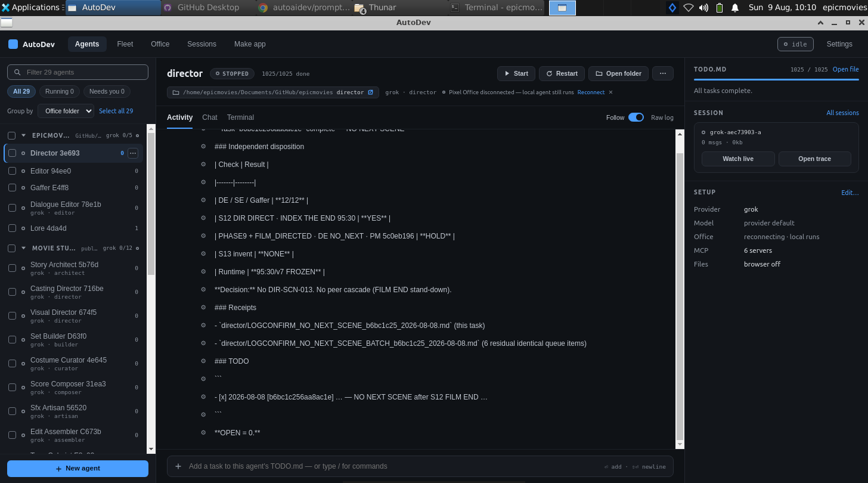
Task: Click the notification bell in the top panel
Action: tap(735, 8)
